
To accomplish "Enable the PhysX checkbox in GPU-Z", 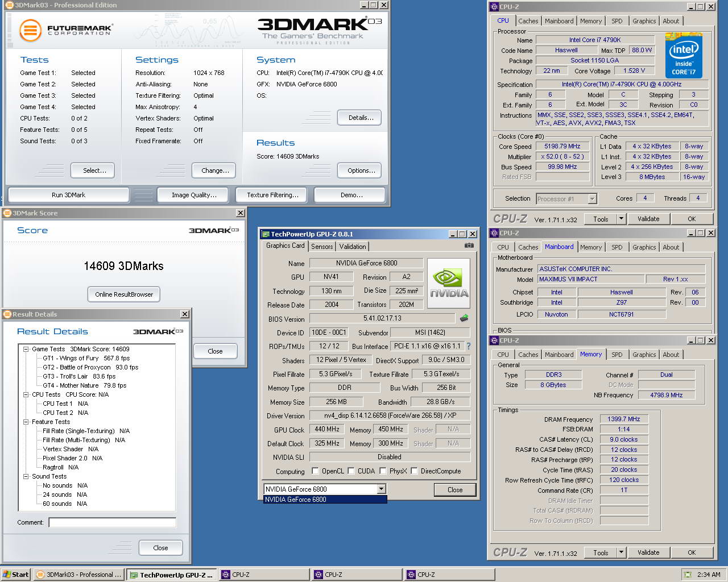I will pos(383,471).
